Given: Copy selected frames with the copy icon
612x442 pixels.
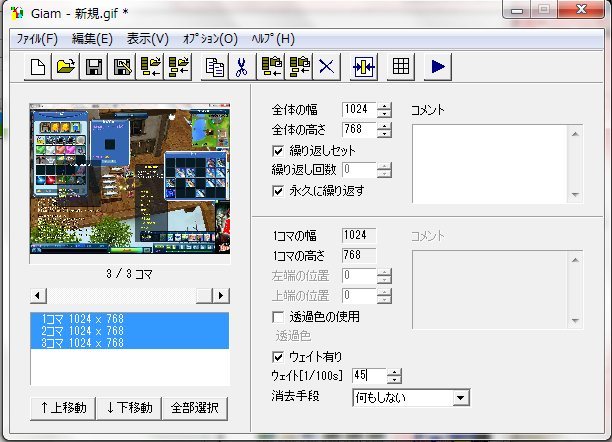Looking at the screenshot, I should [x=215, y=67].
